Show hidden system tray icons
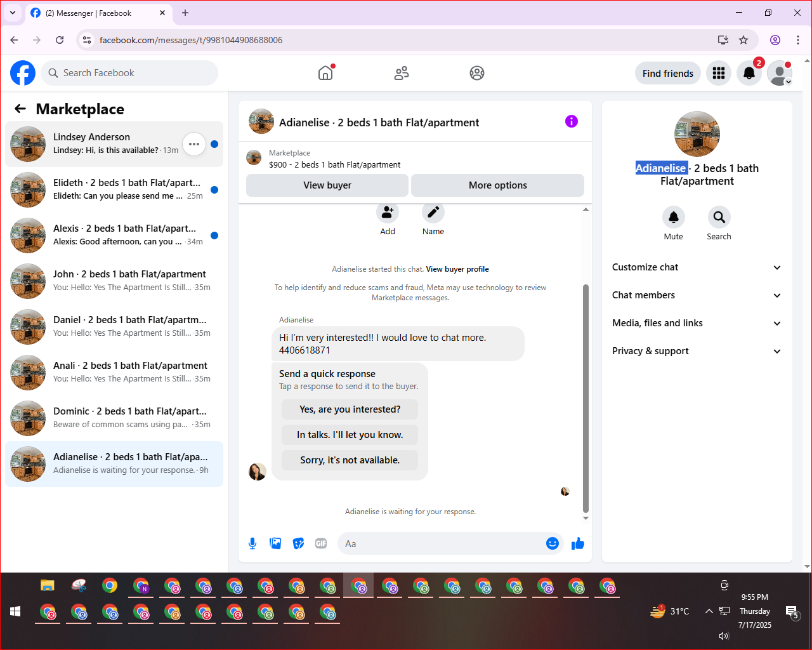This screenshot has width=812, height=650. 709,611
